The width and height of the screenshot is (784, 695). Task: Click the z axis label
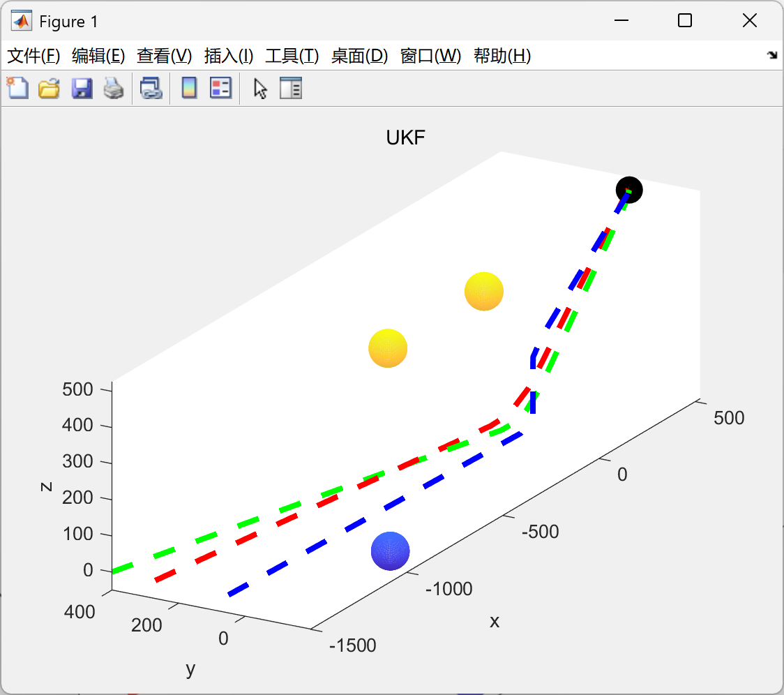coord(46,487)
